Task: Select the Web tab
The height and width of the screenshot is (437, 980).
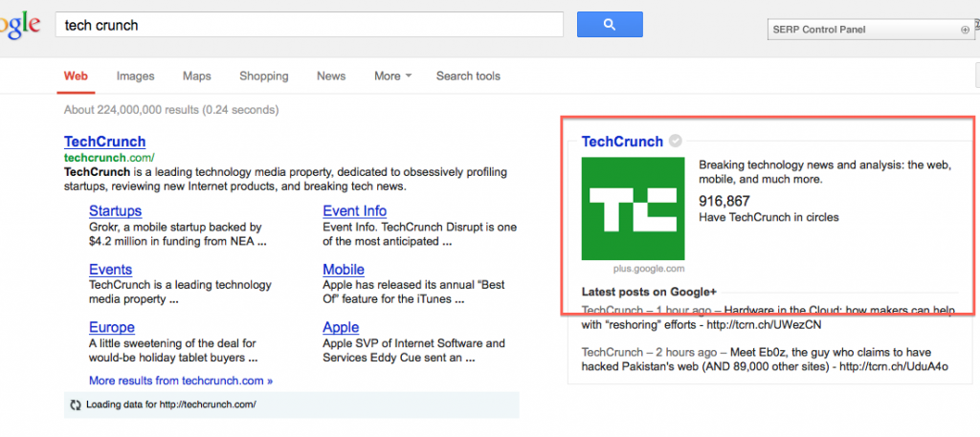Action: click(76, 76)
